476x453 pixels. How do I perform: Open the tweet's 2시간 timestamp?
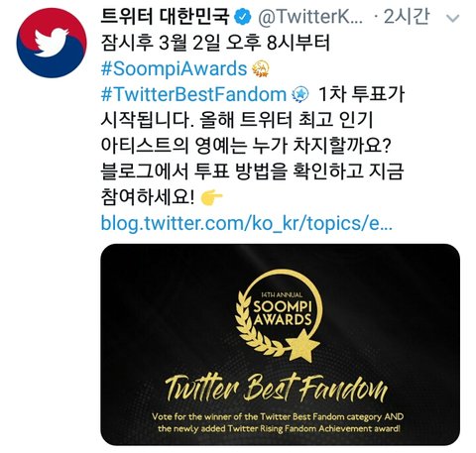coord(407,17)
